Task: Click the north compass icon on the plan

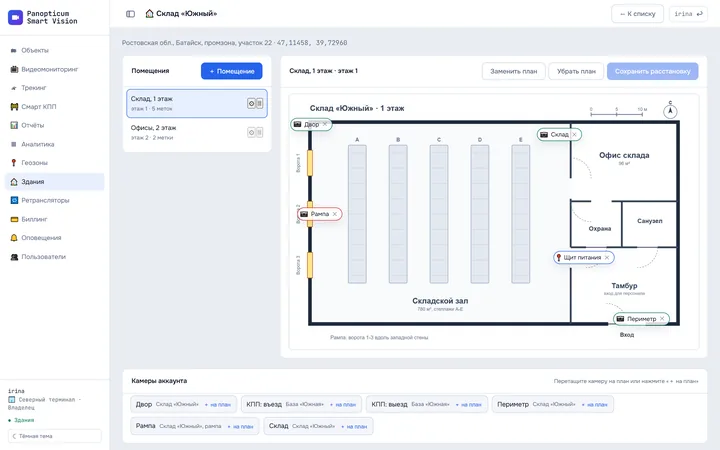Action: point(670,111)
